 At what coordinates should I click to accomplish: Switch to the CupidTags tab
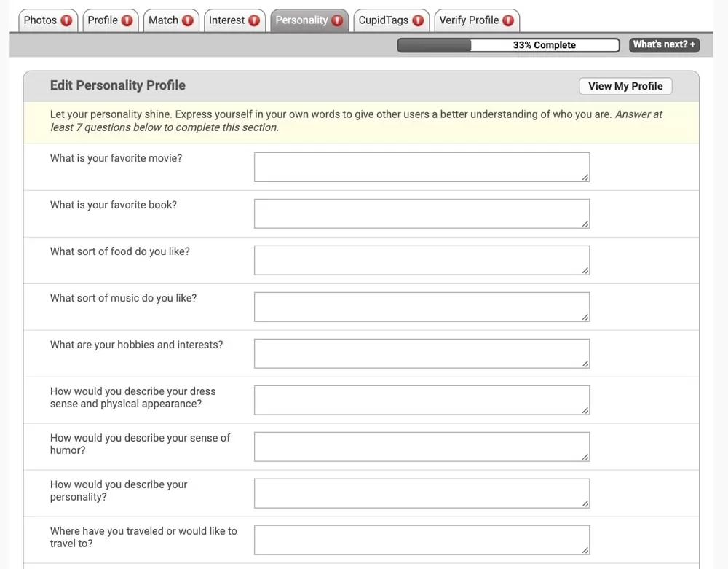coord(383,20)
